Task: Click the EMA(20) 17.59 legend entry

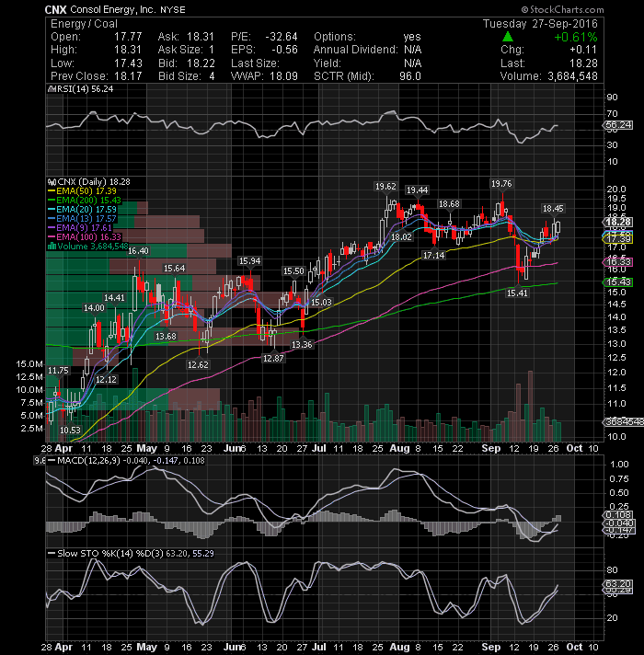Action: pyautogui.click(x=86, y=209)
